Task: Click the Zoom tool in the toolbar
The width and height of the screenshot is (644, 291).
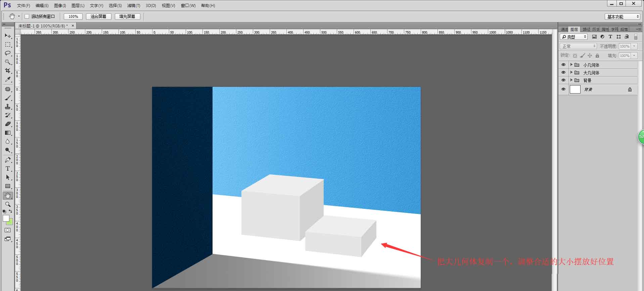Action: (x=8, y=204)
